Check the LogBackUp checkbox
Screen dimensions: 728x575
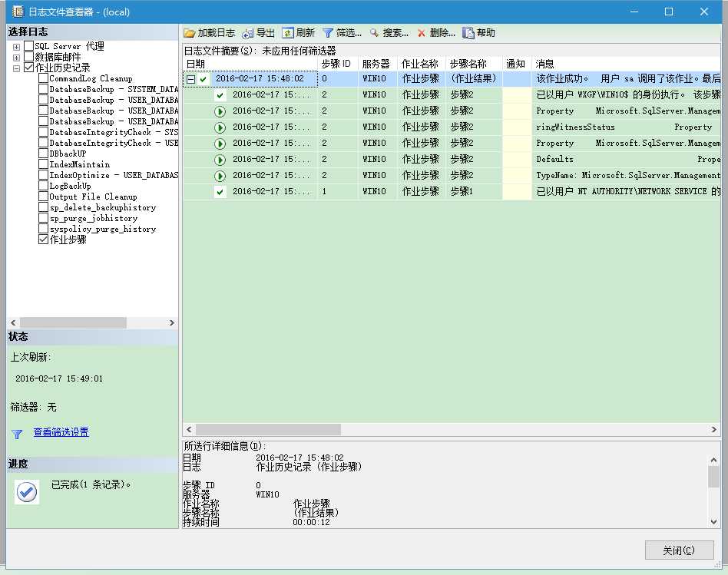pyautogui.click(x=43, y=186)
